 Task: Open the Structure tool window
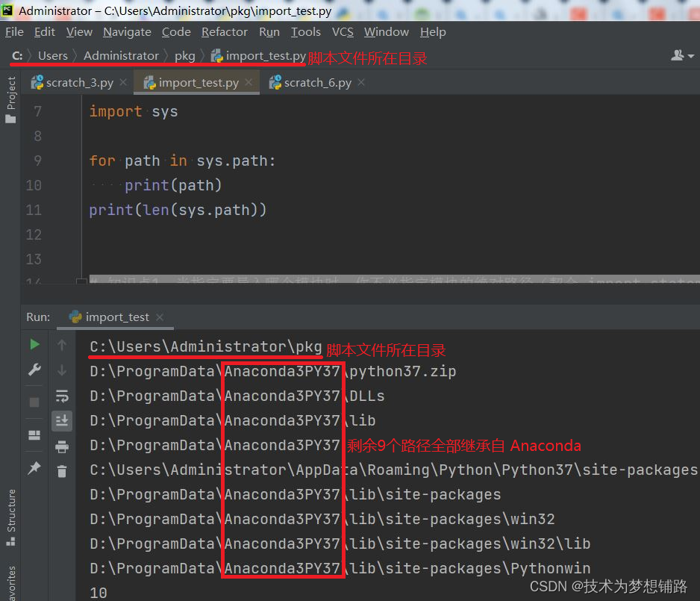point(10,517)
